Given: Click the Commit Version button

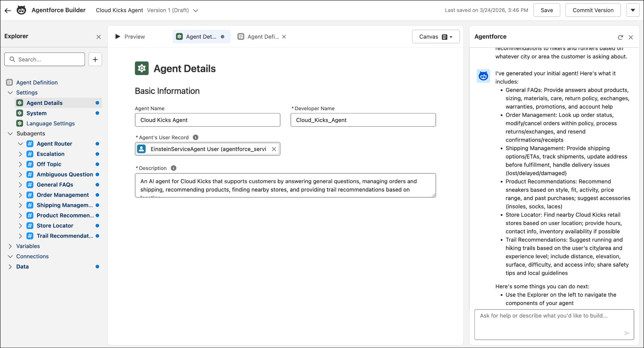Looking at the screenshot, I should (592, 10).
